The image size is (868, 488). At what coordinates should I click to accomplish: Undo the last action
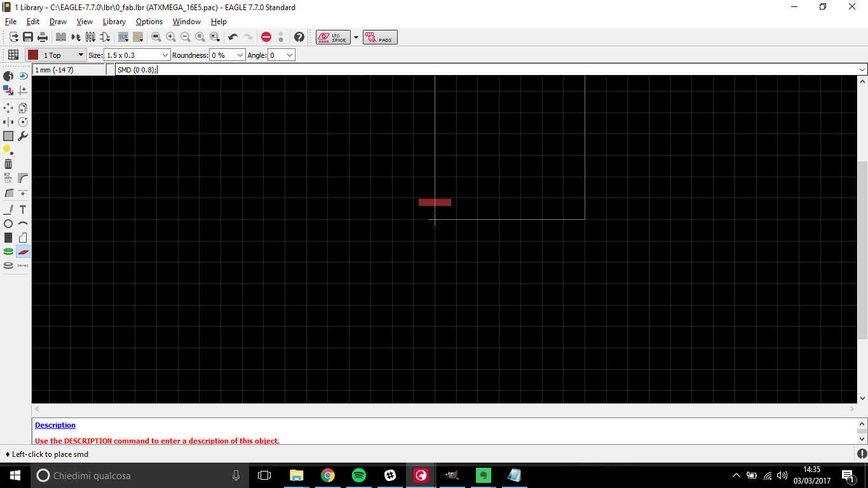[233, 37]
